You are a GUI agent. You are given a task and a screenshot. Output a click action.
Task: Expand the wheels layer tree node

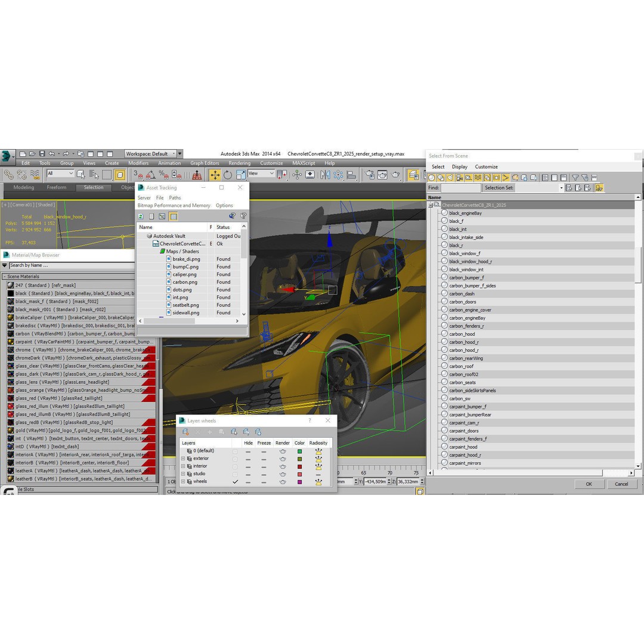point(183,481)
